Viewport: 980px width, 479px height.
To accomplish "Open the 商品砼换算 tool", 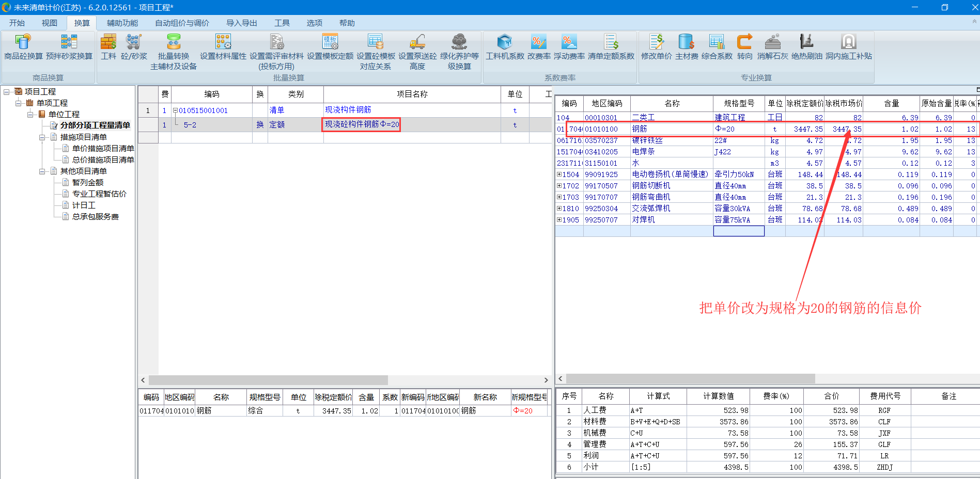I will [23, 47].
